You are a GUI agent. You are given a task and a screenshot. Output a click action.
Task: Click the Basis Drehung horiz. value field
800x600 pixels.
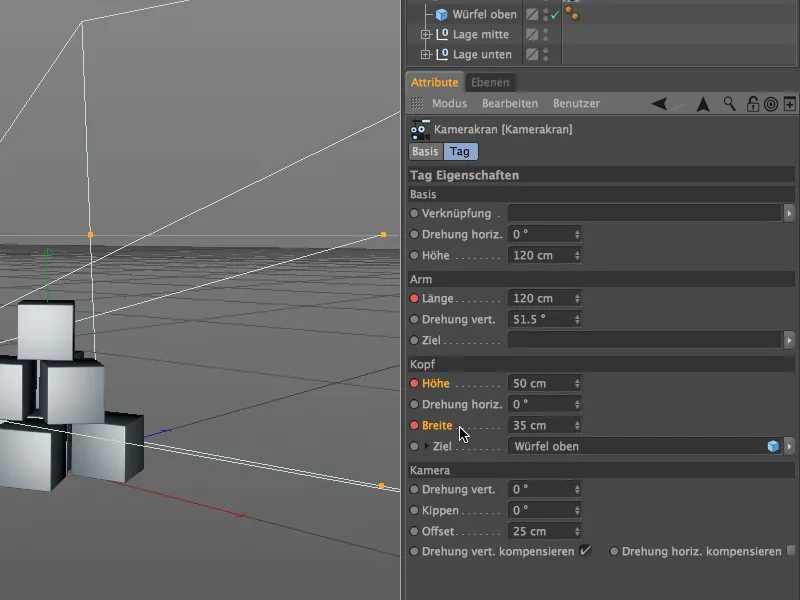pos(544,234)
